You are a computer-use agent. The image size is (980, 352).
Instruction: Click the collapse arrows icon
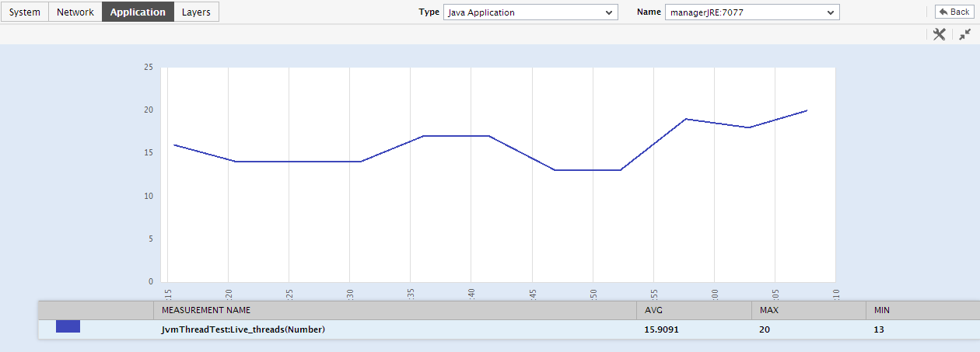coord(964,34)
